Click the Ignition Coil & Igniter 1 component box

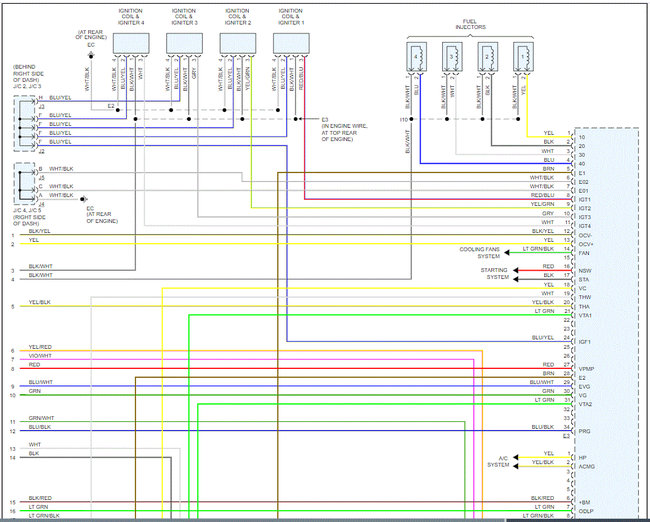[291, 44]
